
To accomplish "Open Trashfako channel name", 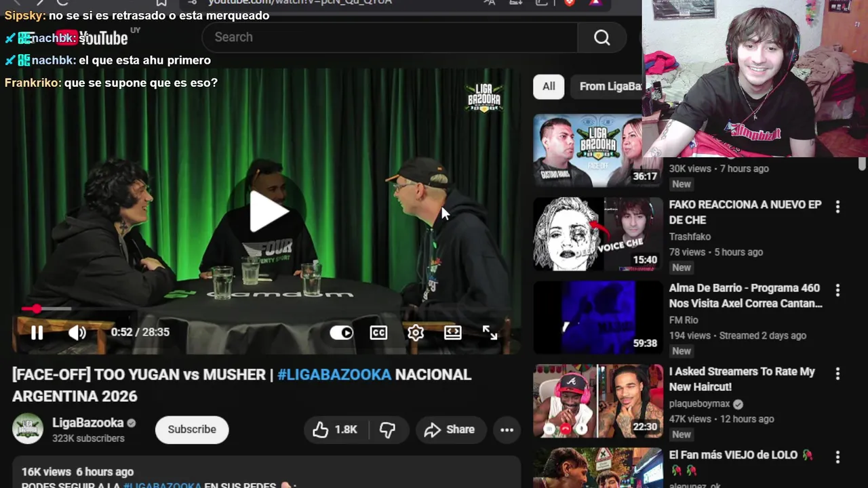I will (690, 237).
